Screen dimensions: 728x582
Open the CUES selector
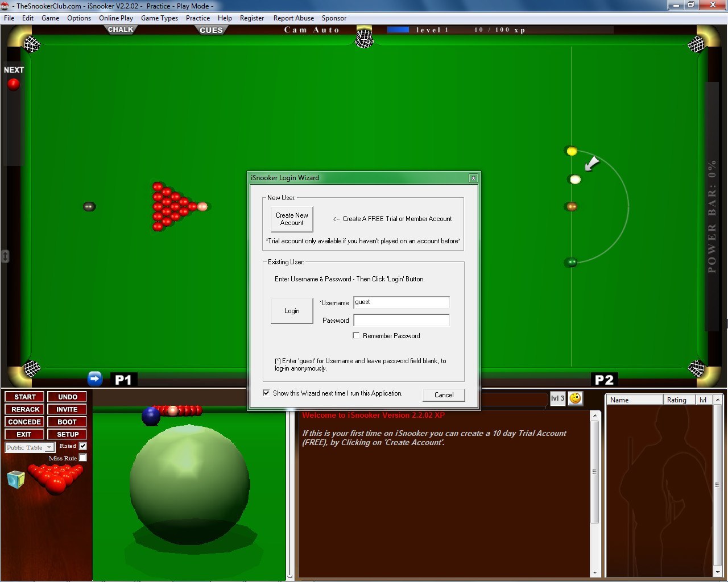click(211, 30)
